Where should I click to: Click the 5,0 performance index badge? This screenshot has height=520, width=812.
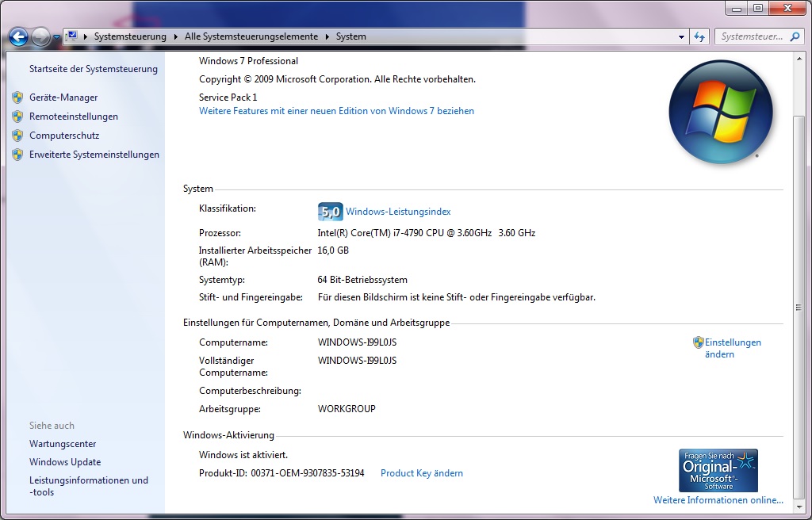[x=330, y=212]
